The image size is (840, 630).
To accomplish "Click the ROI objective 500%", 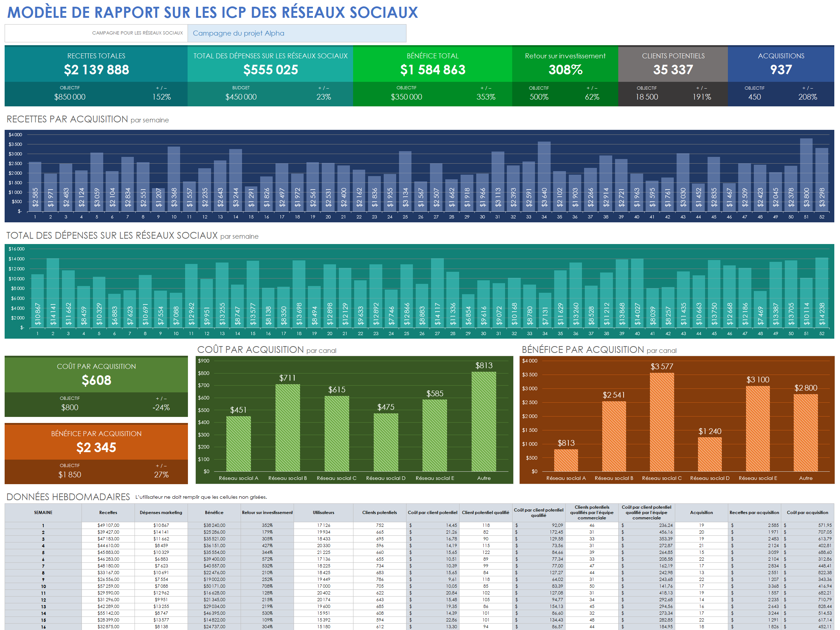I will pyautogui.click(x=539, y=97).
